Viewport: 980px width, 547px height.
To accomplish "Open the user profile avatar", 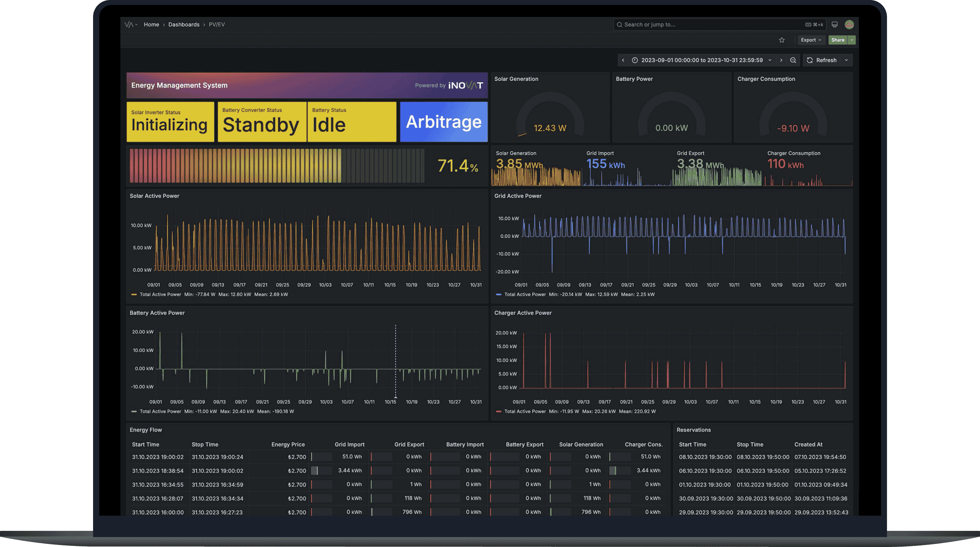I will point(849,25).
